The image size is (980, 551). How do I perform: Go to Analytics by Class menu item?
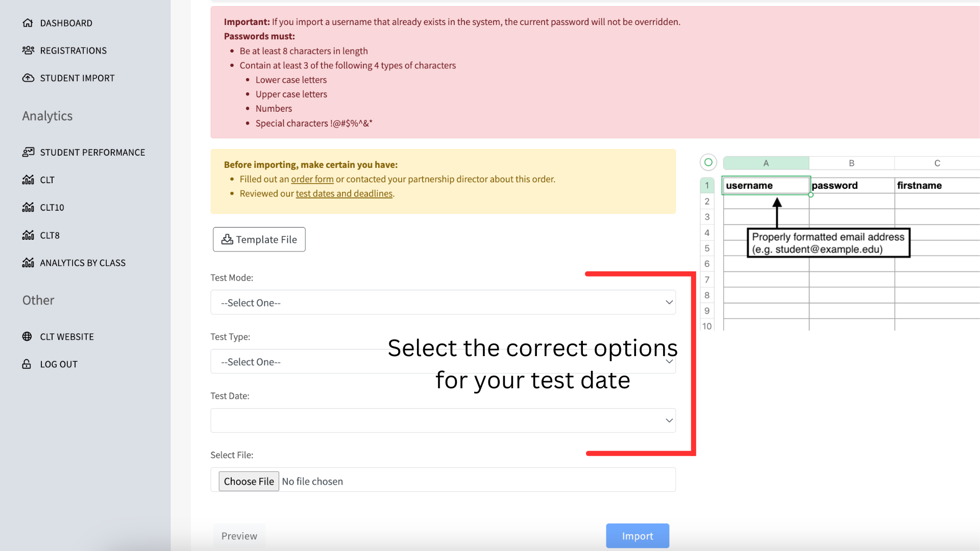(83, 263)
